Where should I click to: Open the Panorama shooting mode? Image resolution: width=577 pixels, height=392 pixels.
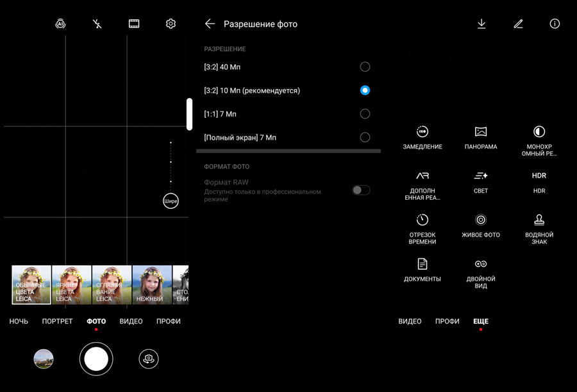(x=481, y=137)
